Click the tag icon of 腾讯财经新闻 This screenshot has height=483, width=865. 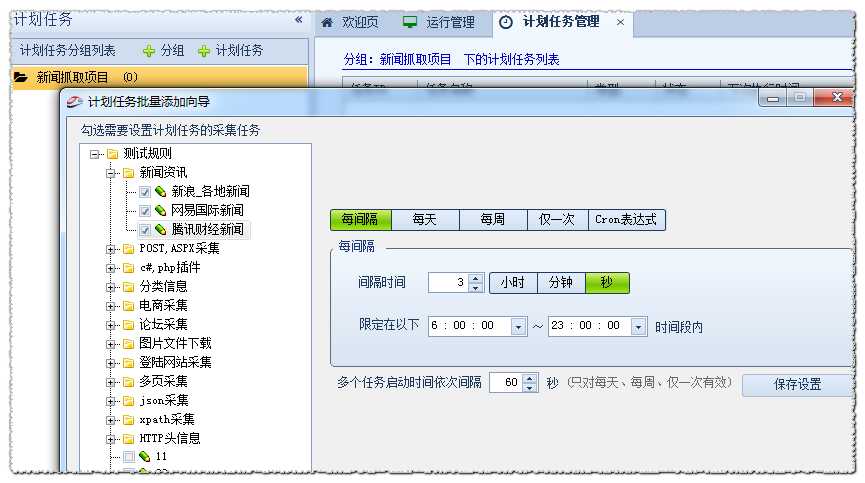pos(161,229)
